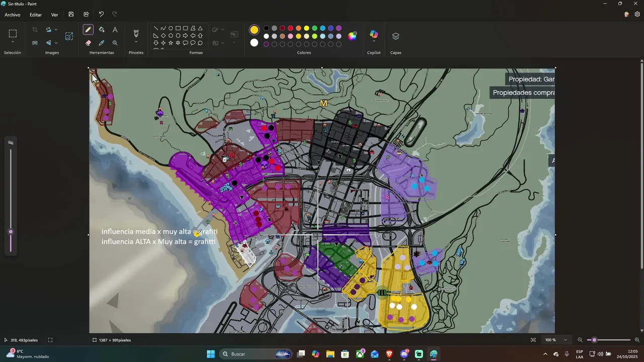Screen dimensions: 644x362
Task: Expand the Shape fill dropdown
Action: [x=222, y=43]
